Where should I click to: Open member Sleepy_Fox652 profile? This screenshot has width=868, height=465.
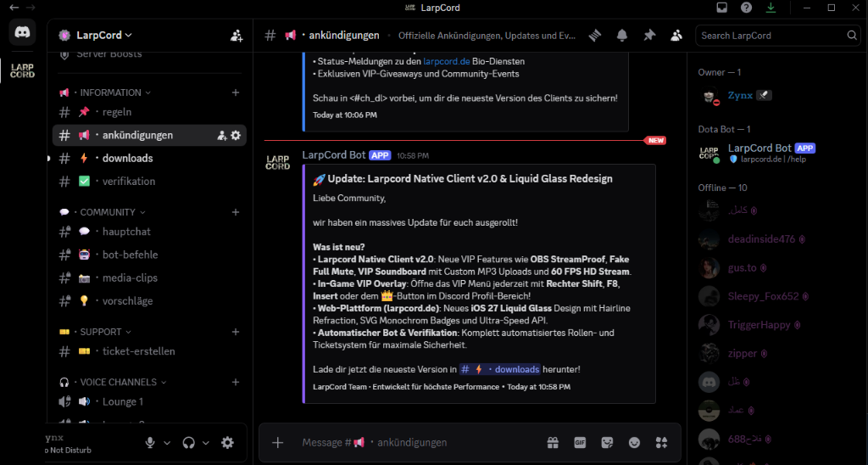(777, 296)
